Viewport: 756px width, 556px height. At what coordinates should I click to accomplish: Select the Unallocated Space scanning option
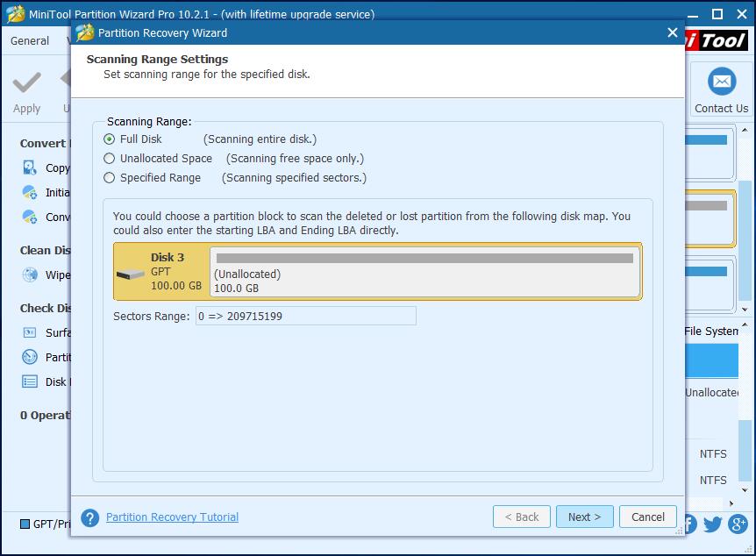coord(110,158)
